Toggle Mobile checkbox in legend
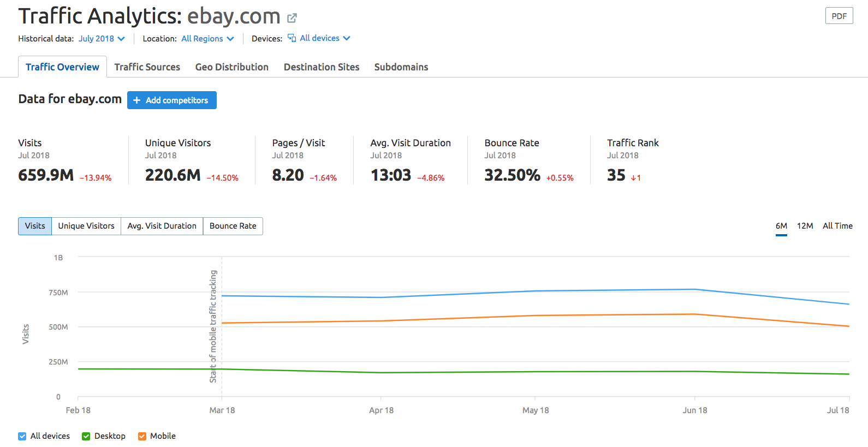868x447 pixels. [x=142, y=436]
